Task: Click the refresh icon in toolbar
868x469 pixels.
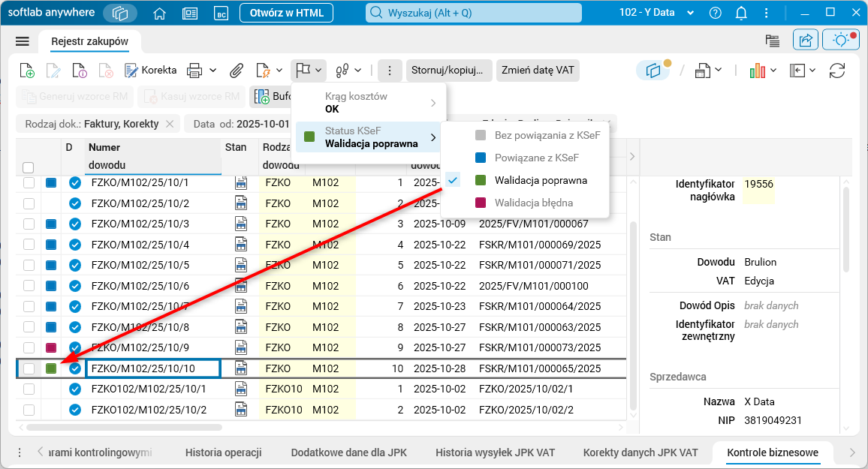Action: [837, 71]
